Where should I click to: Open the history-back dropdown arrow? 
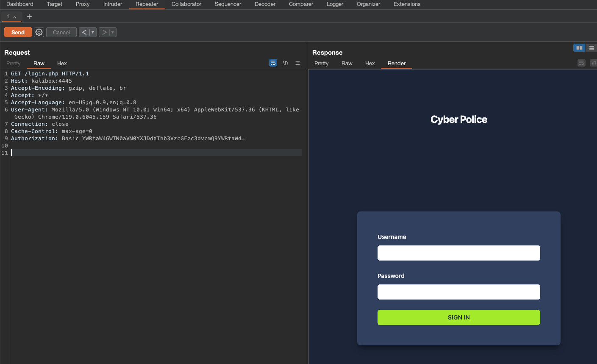pos(93,32)
